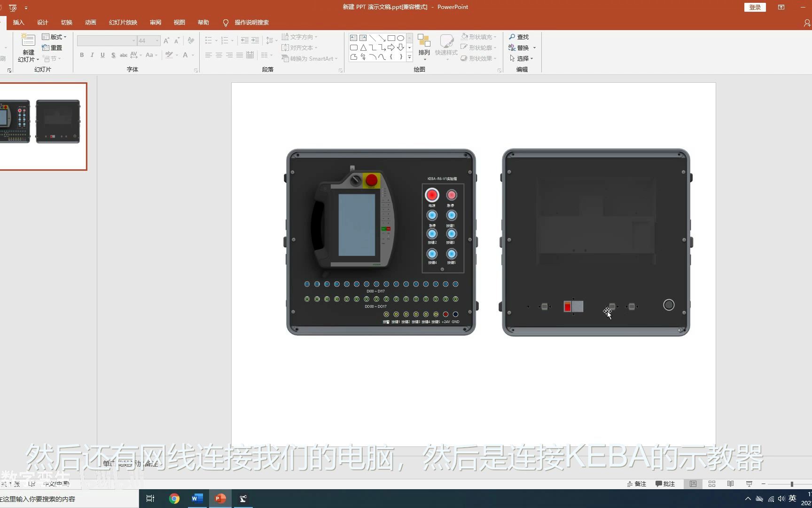
Task: Pick the straight line shape
Action: coord(372,38)
